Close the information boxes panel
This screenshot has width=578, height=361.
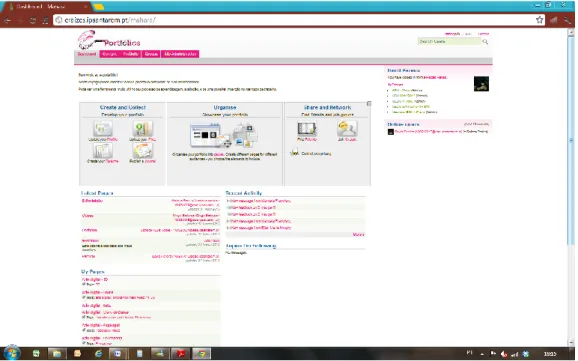coord(369,104)
